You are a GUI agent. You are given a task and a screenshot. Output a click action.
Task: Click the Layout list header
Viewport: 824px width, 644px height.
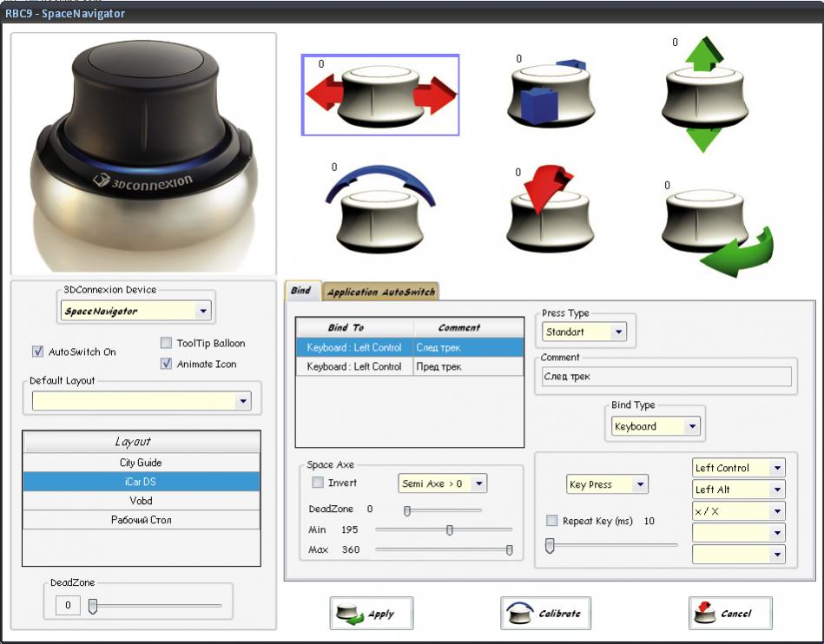tap(142, 442)
